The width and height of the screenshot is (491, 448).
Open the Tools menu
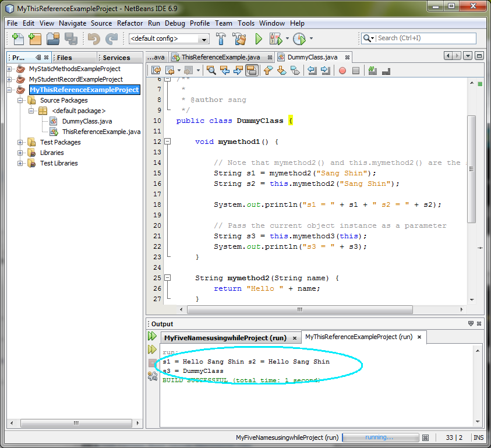click(x=246, y=23)
